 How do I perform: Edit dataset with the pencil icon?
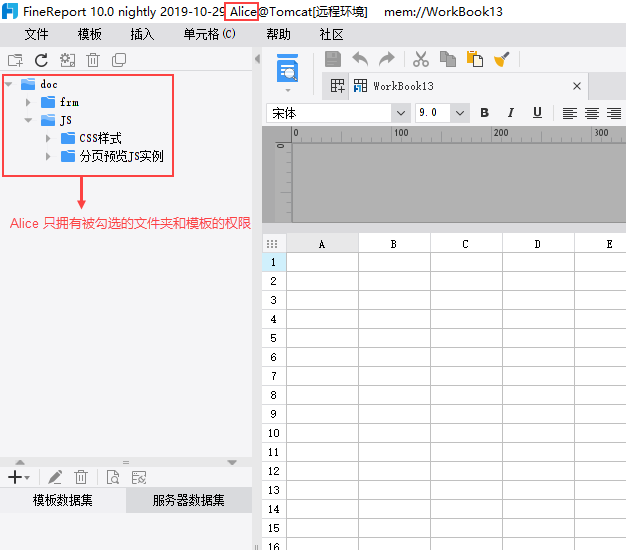(x=55, y=477)
